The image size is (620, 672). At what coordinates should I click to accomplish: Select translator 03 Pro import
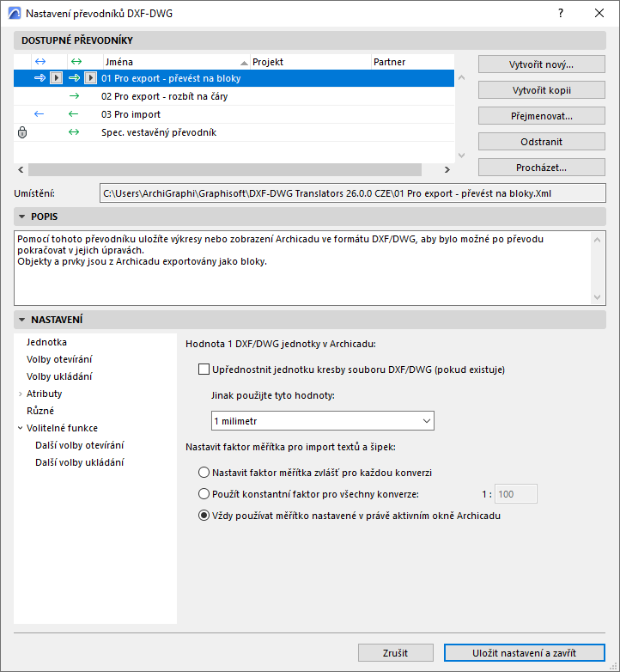point(234,114)
